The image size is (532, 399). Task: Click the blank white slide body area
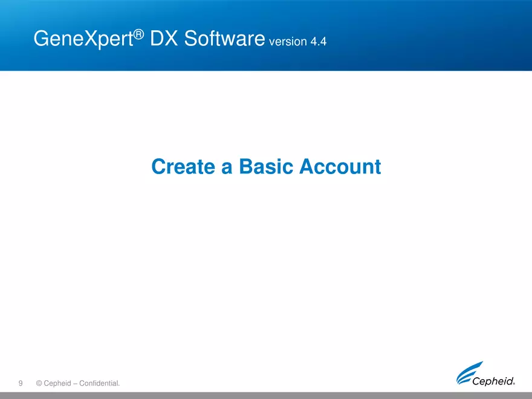point(266,272)
